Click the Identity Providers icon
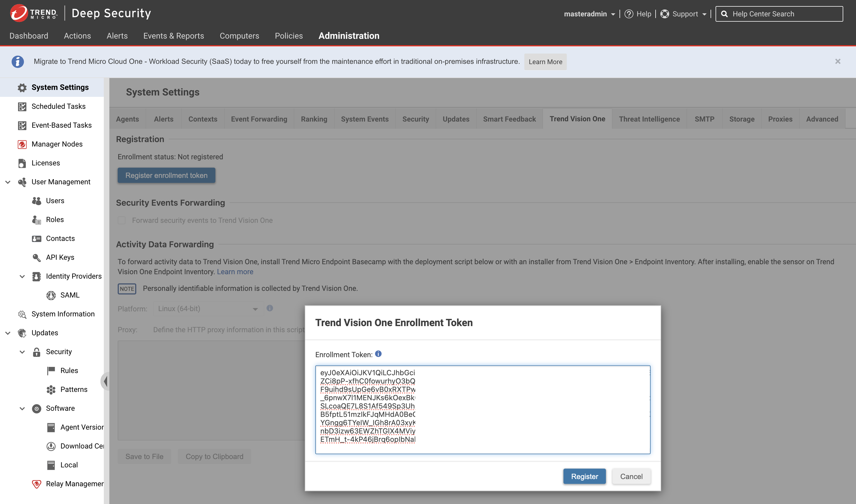This screenshot has width=856, height=504. tap(36, 276)
